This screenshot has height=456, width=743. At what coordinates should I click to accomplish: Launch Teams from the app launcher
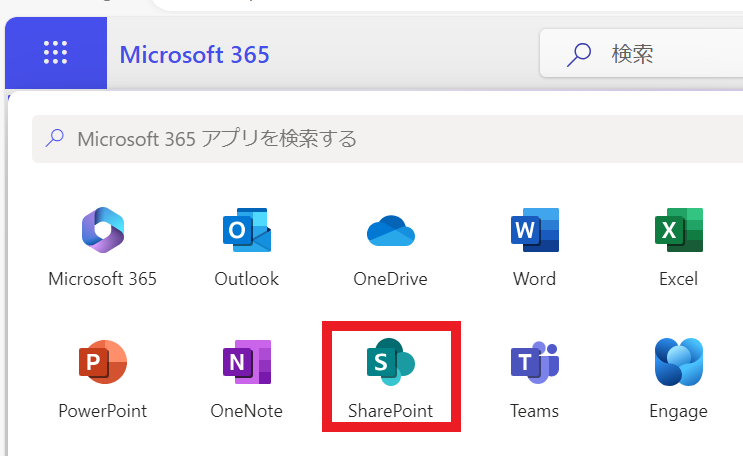coord(535,362)
